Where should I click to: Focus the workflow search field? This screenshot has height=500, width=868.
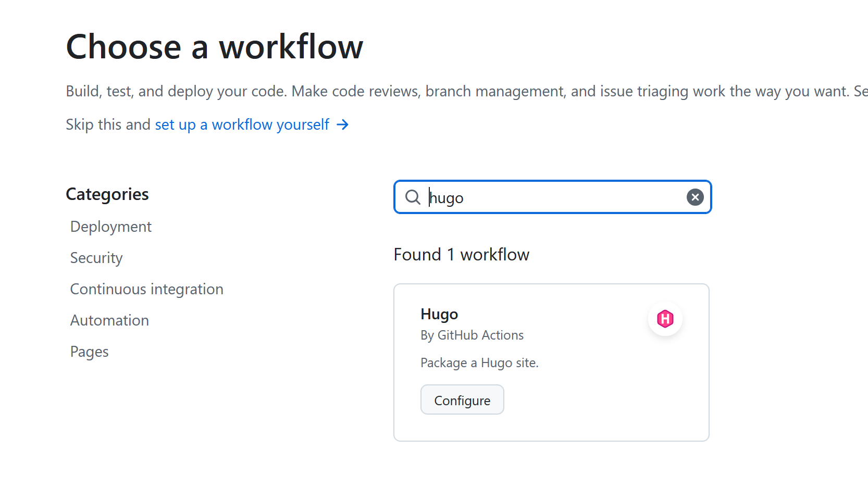(552, 197)
